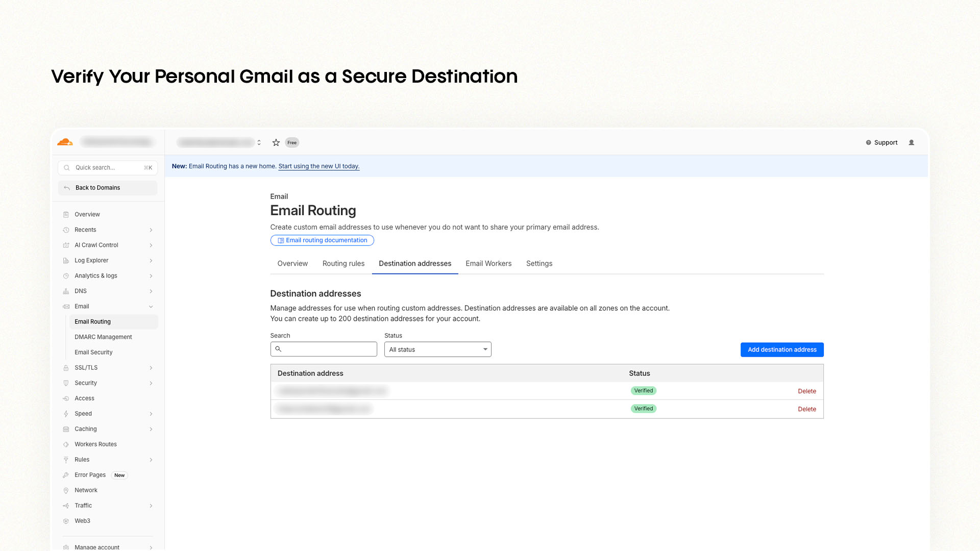Click Add destination address button
Viewport: 980px width, 551px height.
click(781, 349)
